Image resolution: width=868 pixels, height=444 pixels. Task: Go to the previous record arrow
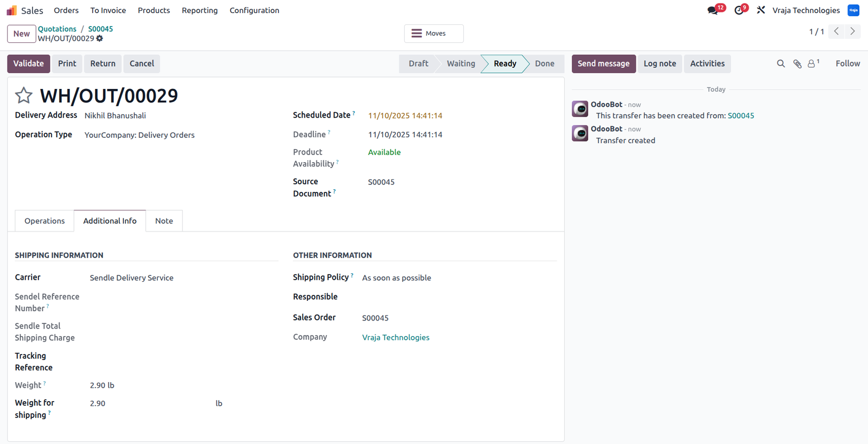click(837, 31)
